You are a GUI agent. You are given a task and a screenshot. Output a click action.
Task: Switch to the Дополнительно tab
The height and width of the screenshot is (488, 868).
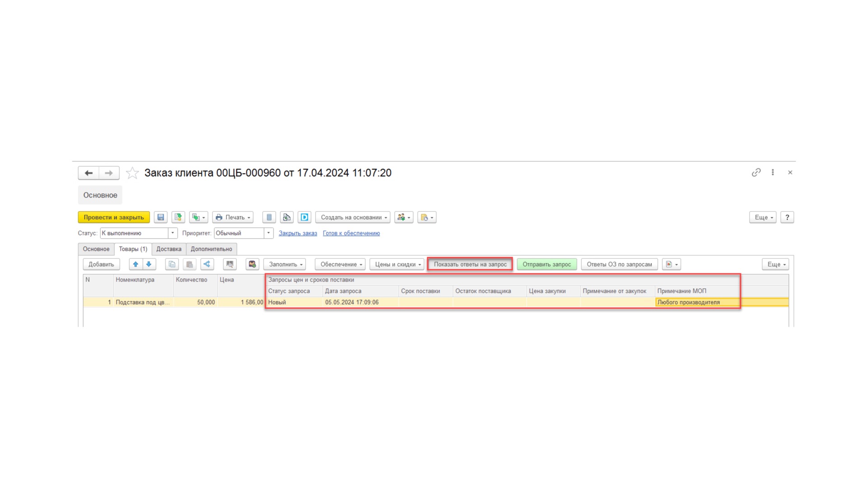[x=211, y=249]
